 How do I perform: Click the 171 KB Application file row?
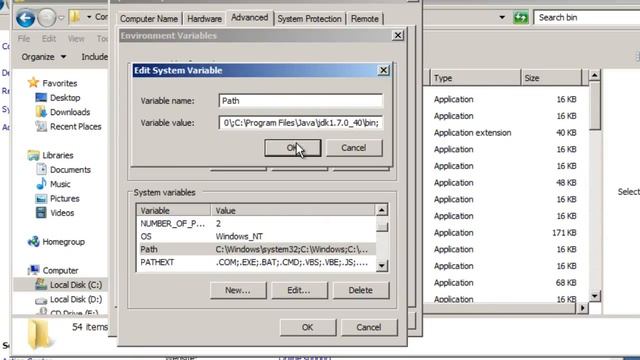(x=505, y=233)
